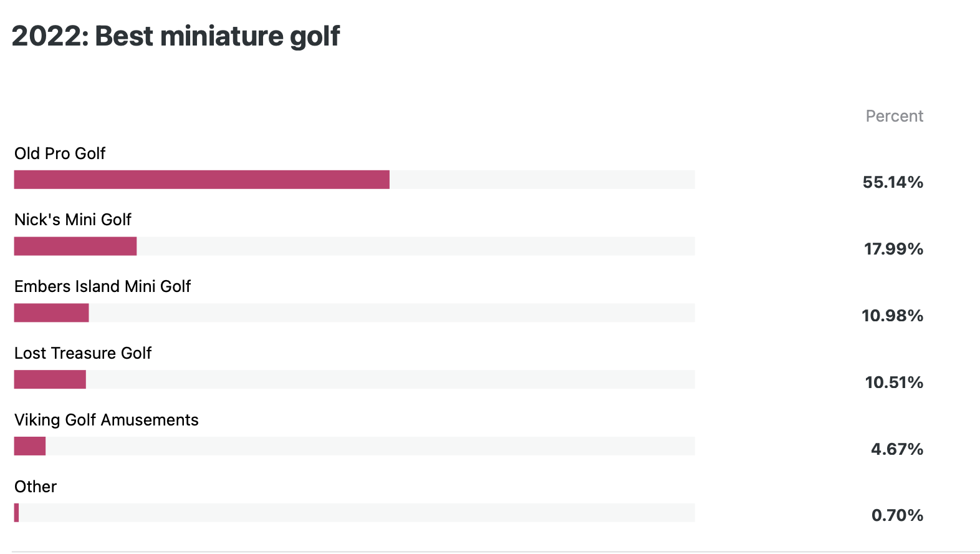Click the 17.99% value
Screen dimensions: 980x554
coord(893,249)
